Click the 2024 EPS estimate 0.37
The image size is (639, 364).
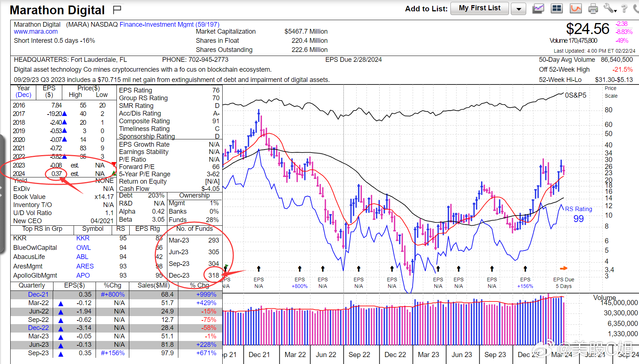coord(56,174)
